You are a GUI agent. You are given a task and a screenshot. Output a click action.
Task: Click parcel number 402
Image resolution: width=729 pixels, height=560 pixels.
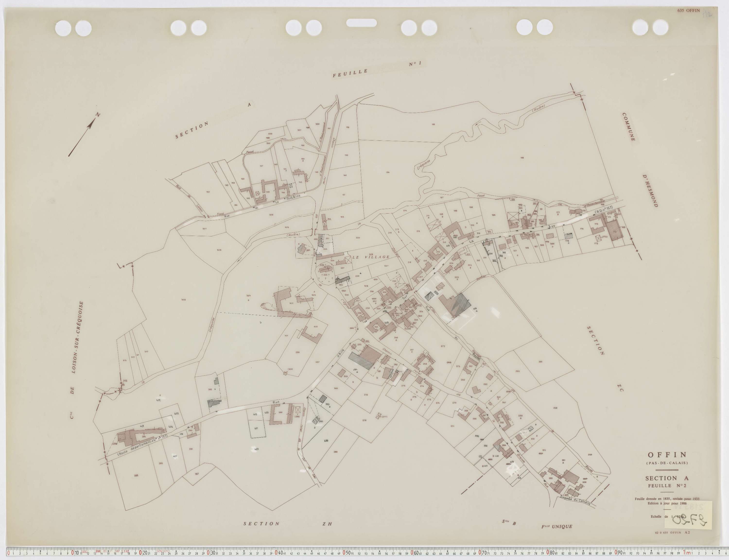(159, 399)
